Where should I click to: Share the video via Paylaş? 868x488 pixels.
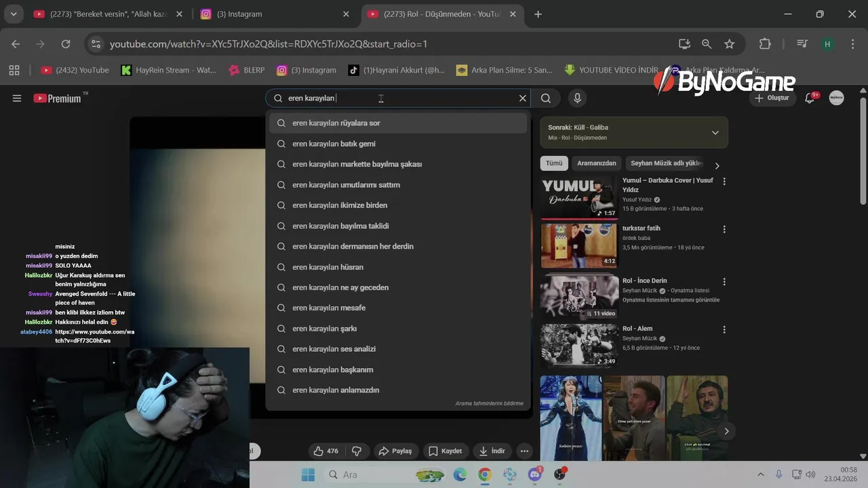point(395,451)
